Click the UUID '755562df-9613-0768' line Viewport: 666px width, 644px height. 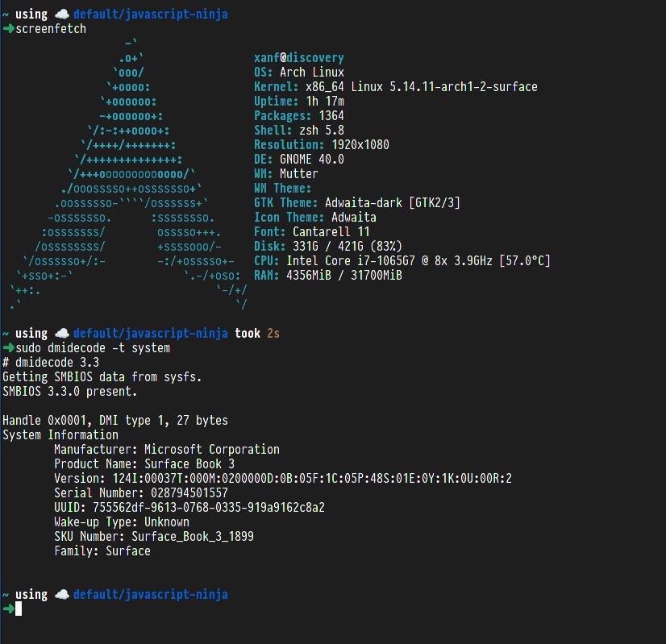tap(189, 507)
